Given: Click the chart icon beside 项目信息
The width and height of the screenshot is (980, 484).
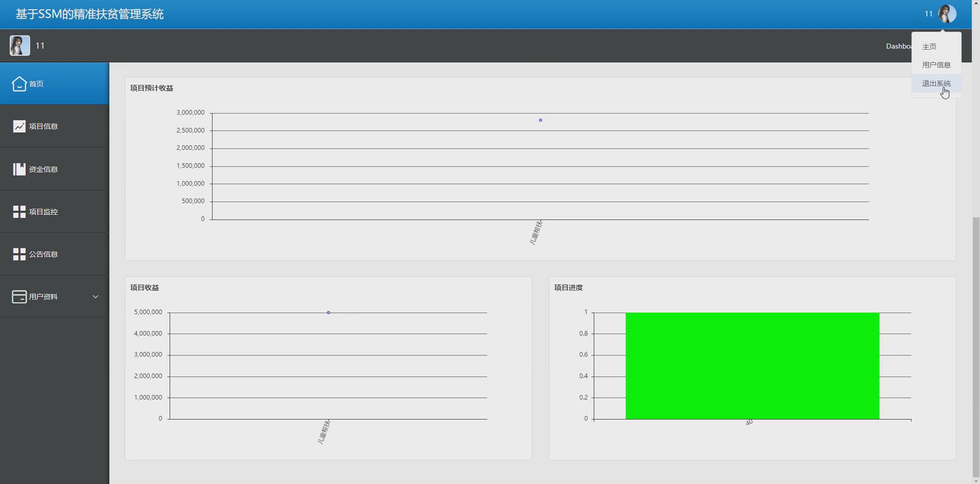Looking at the screenshot, I should tap(19, 126).
